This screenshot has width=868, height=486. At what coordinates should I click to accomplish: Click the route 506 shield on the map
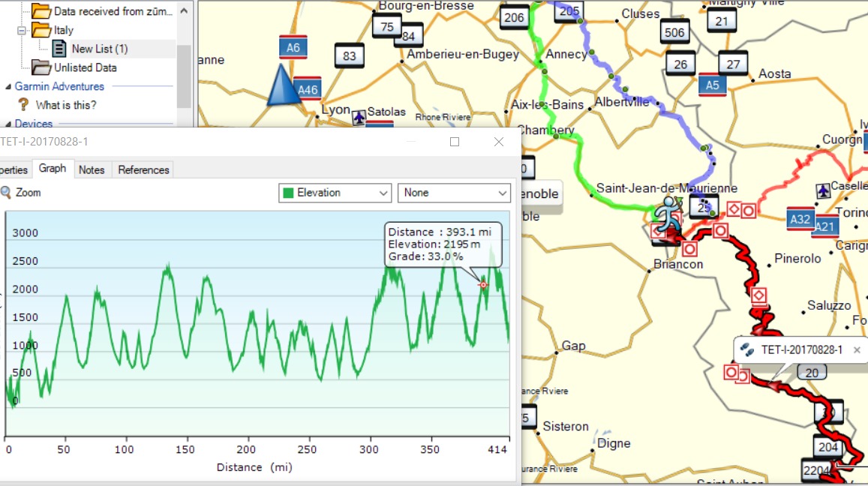[674, 33]
